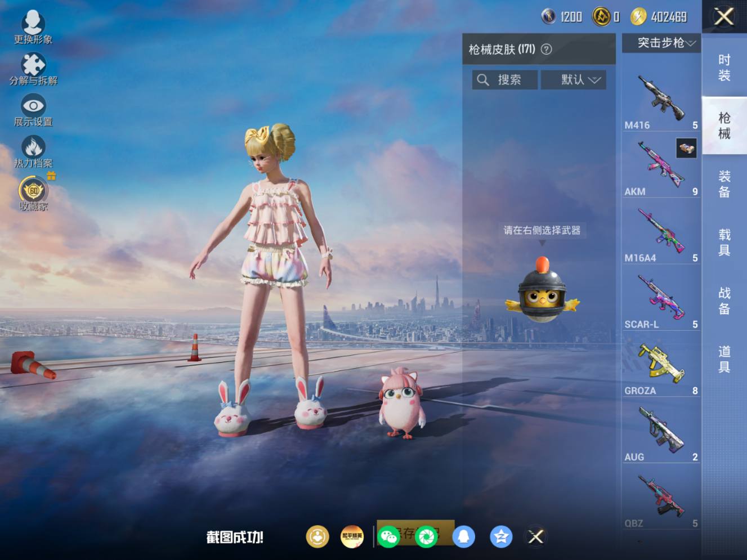Select the golden GROZA weapon entry
Image resolution: width=747 pixels, height=560 pixels.
pos(661,365)
